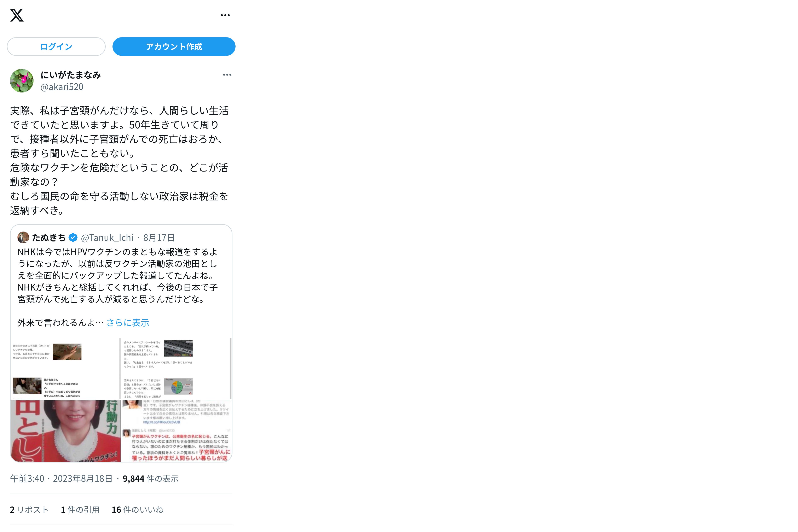The image size is (798, 532).
Task: Open top-left quoted image thumbnail
Action: pos(65,369)
